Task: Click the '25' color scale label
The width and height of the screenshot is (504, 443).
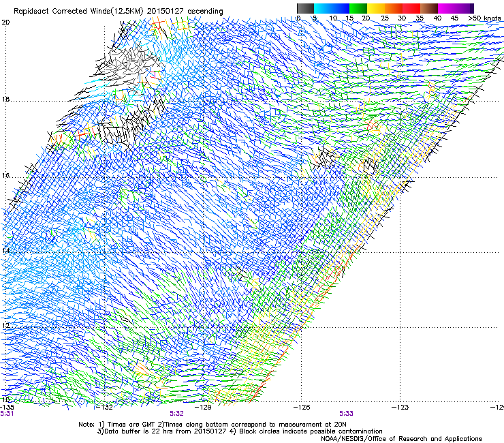Action: point(385,18)
